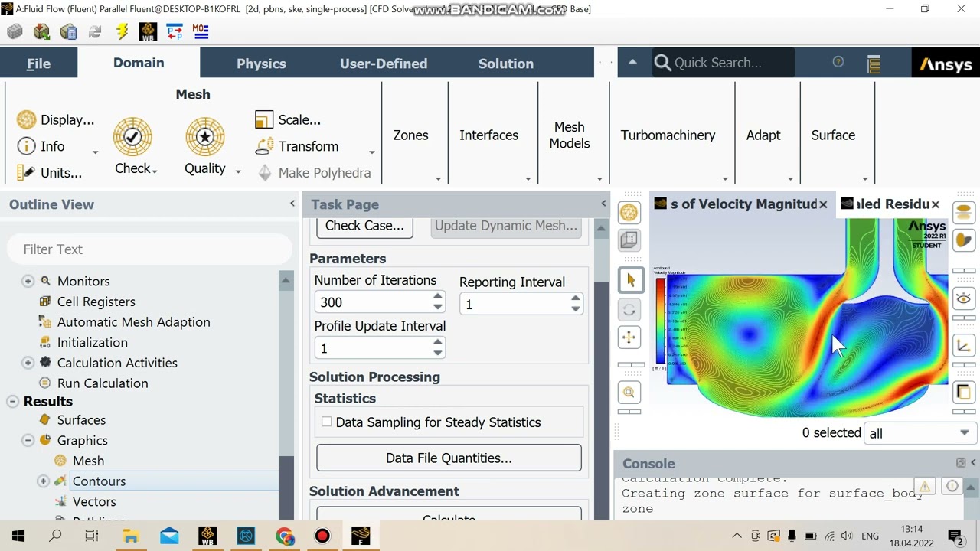Screen dimensions: 980x551
Task: Open Chrome from the taskbar
Action: (285, 536)
